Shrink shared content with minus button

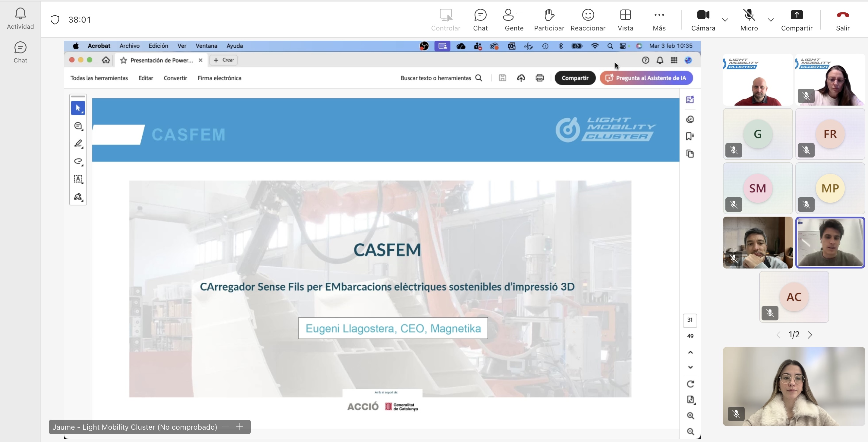tap(226, 427)
